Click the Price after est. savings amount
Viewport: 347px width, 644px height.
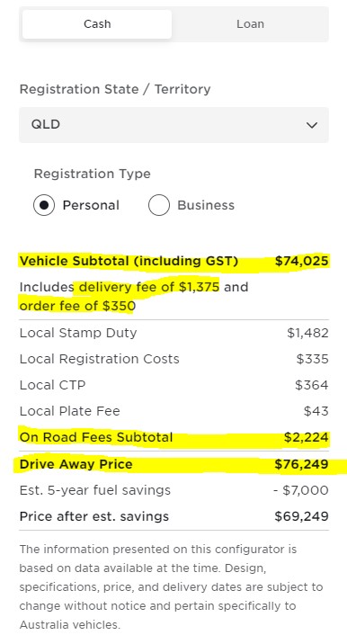301,516
